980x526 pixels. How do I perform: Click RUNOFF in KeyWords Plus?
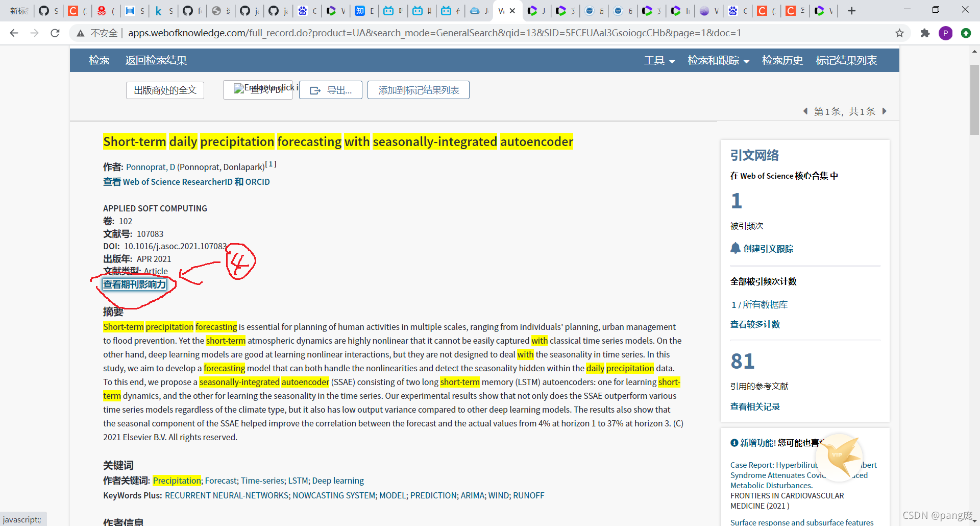[x=529, y=495]
